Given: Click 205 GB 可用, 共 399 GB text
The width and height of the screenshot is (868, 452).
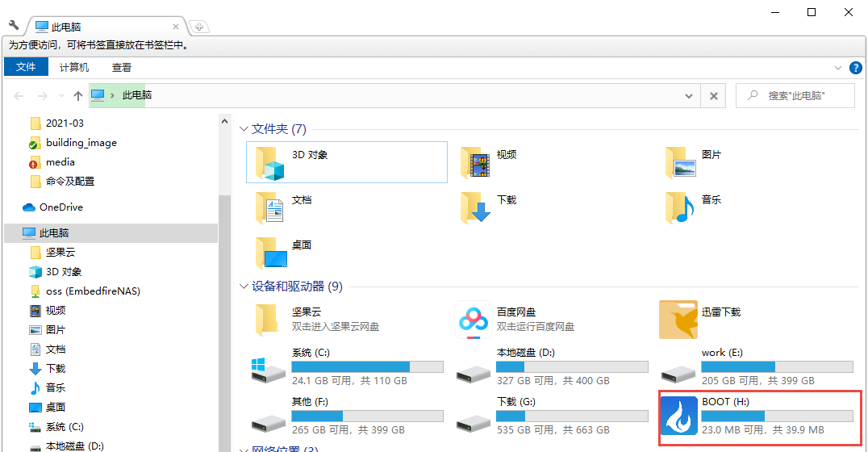Looking at the screenshot, I should (x=757, y=380).
